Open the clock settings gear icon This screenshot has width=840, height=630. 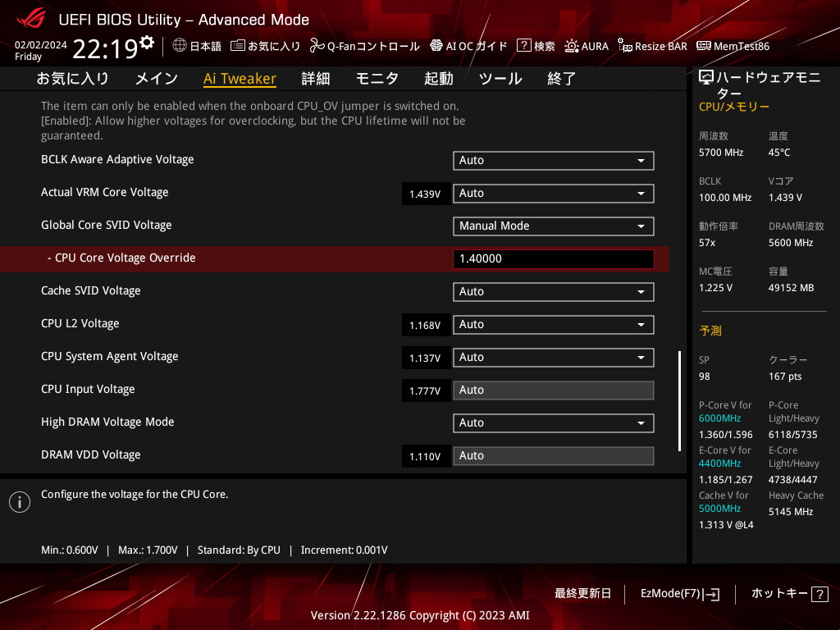[x=146, y=42]
